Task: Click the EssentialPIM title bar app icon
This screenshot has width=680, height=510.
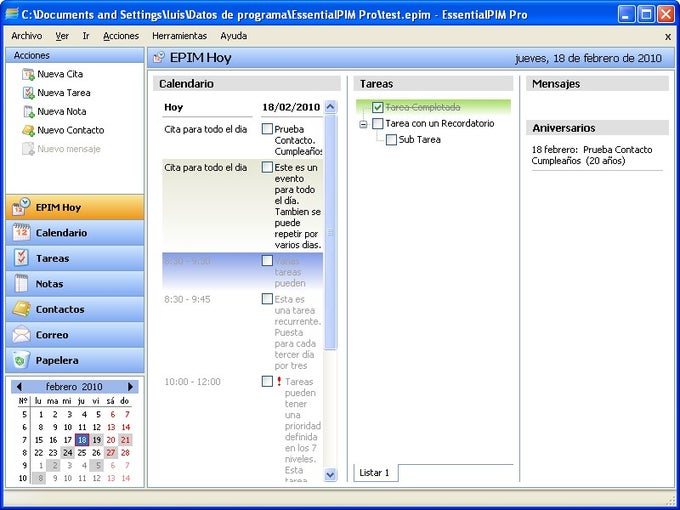Action: point(11,14)
